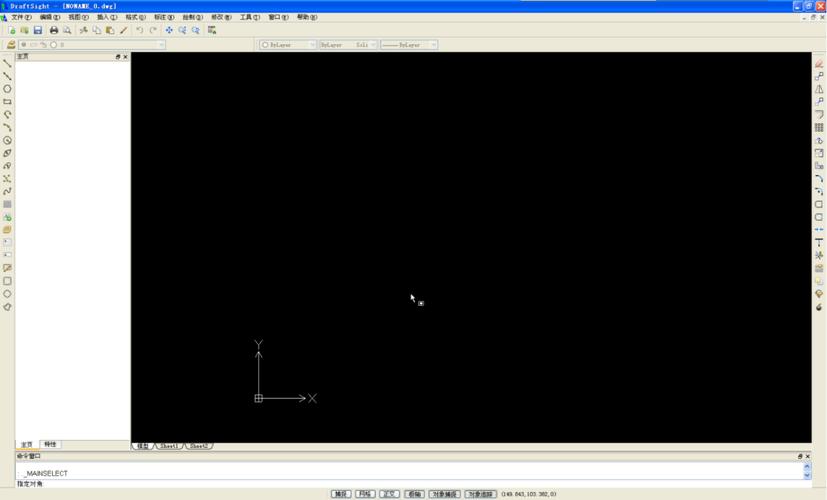
Task: Select the Rectangle draw tool
Action: [7, 102]
